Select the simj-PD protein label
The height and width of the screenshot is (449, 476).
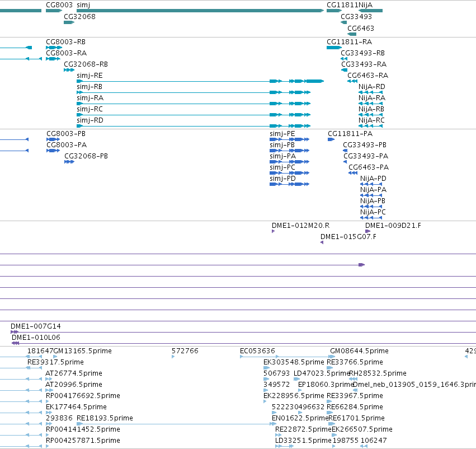pos(282,179)
